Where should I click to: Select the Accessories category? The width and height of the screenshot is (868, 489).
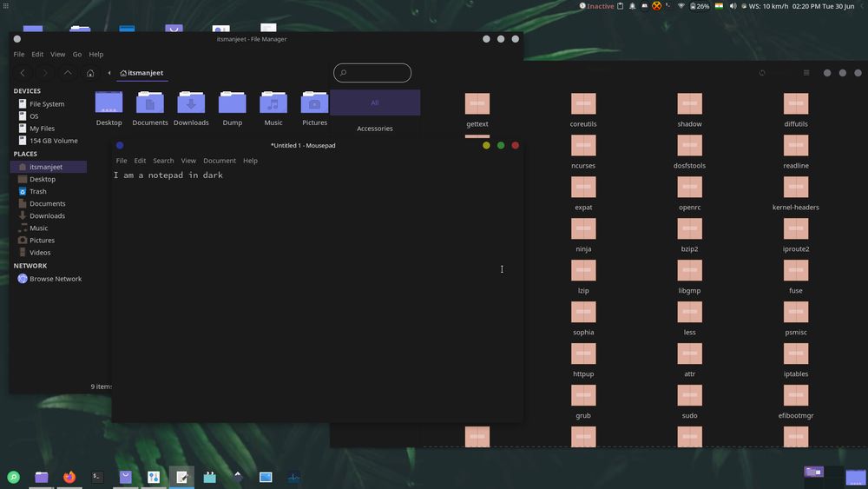click(375, 129)
